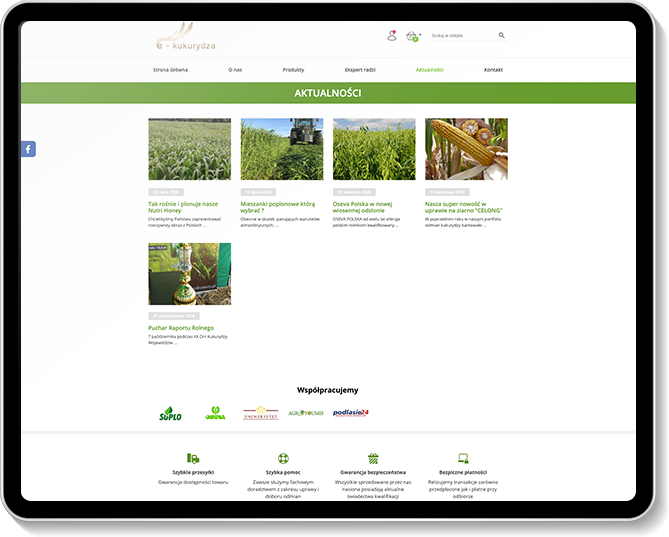Click the Facebook icon on the left edge

coord(28,148)
